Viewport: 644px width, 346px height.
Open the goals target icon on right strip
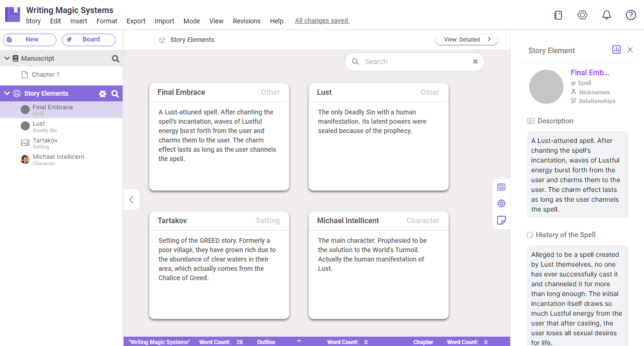pyautogui.click(x=501, y=203)
